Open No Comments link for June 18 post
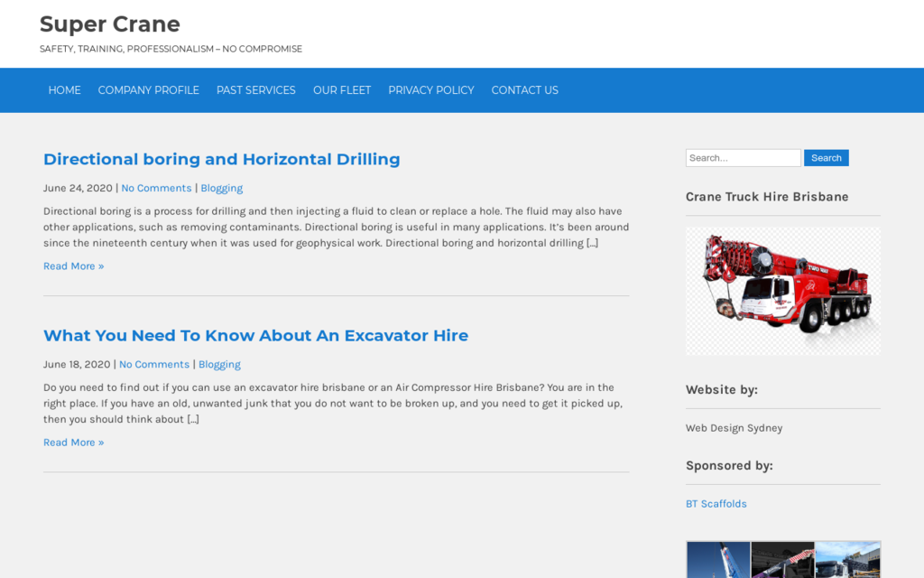 154,364
